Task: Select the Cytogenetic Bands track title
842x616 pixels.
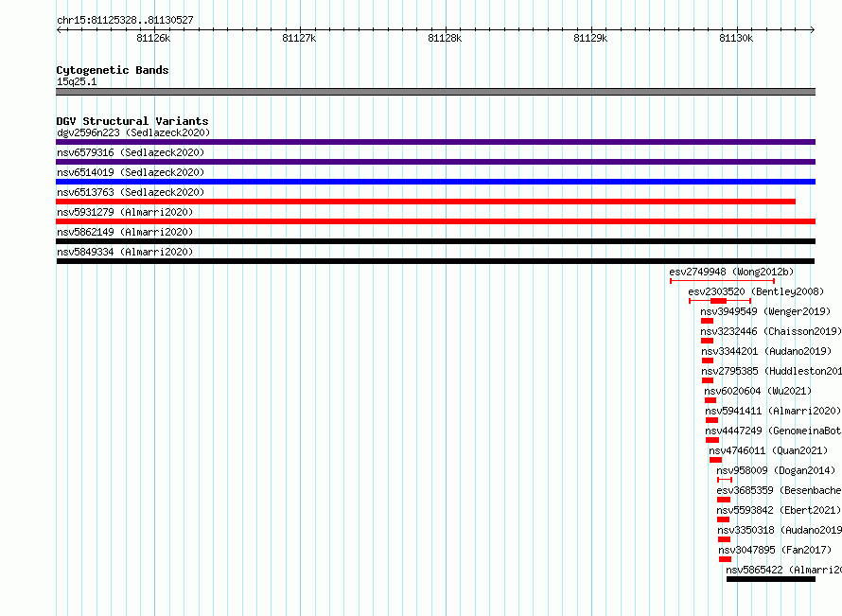Action: pyautogui.click(x=113, y=70)
